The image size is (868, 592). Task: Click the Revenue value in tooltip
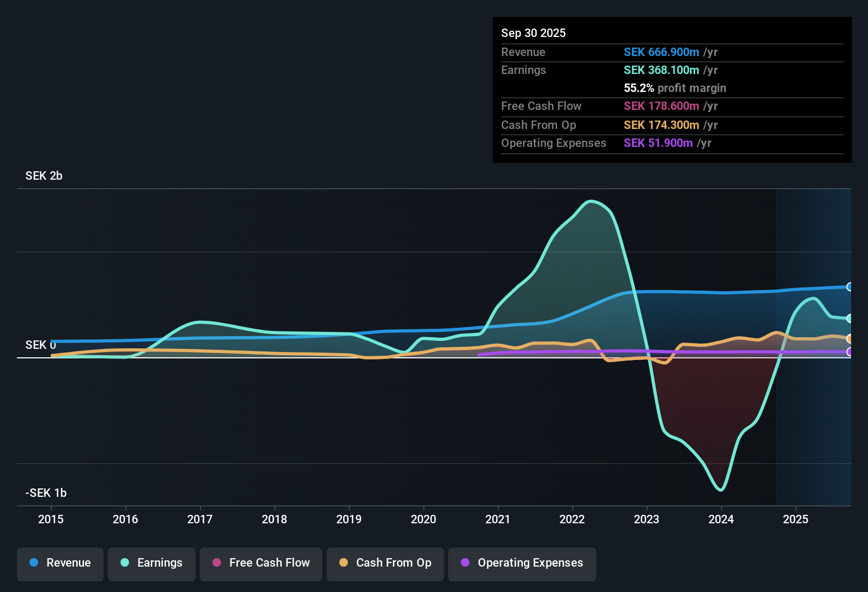(x=661, y=52)
